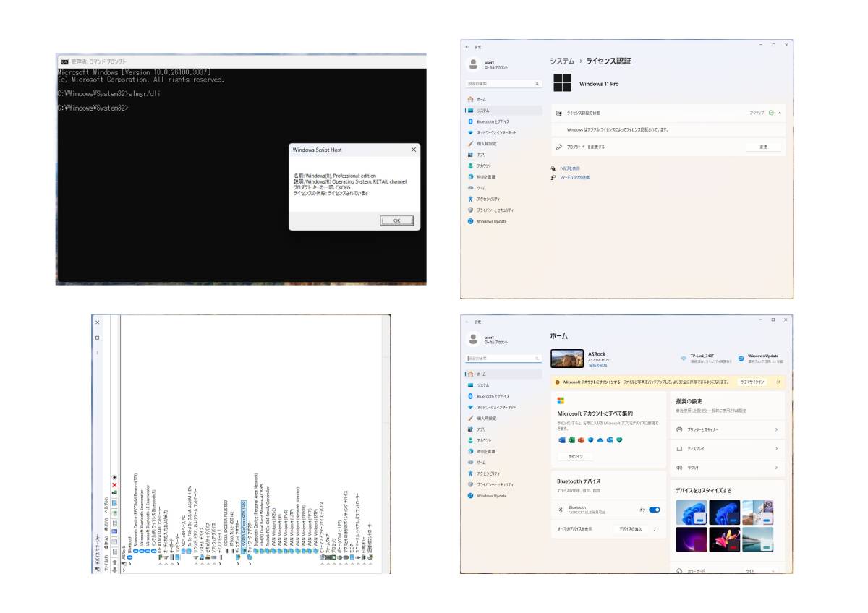Click the back arrow in Device Manager toolbar

(114, 570)
